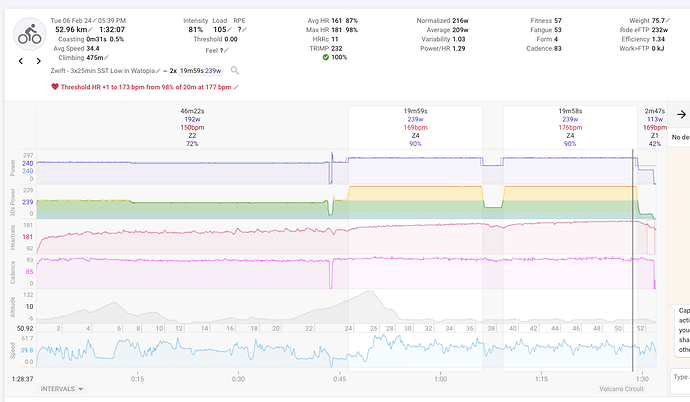Click the Variability 1.03 value
690x402 pixels.
pyautogui.click(x=459, y=39)
